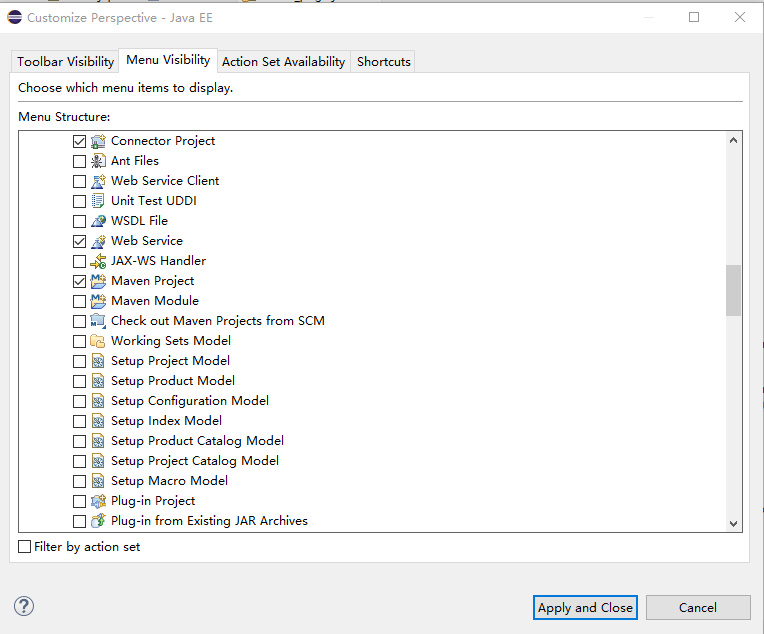This screenshot has width=764, height=634.
Task: Select 'Plug-in from Existing JAR Archives' text
Action: click(x=210, y=521)
